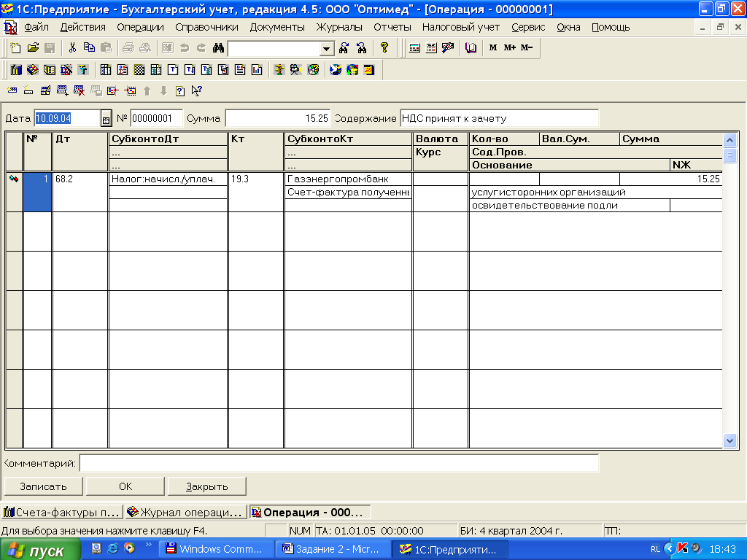Expand the search combo box dropdown
747x560 pixels.
327,48
